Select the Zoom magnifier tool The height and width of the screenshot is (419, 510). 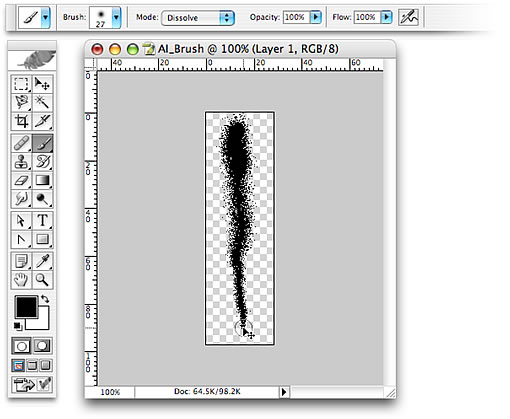pyautogui.click(x=42, y=280)
